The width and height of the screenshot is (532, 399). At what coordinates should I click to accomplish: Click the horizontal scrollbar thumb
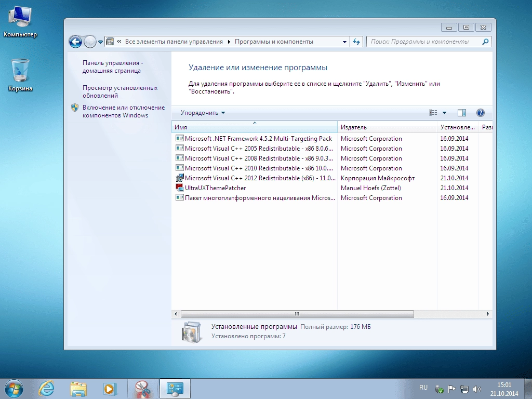(297, 314)
